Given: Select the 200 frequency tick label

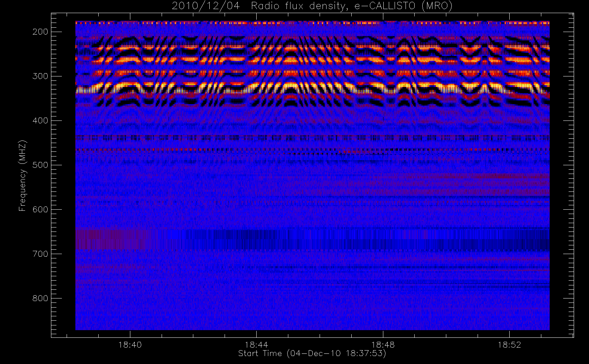Looking at the screenshot, I should click(x=40, y=32).
